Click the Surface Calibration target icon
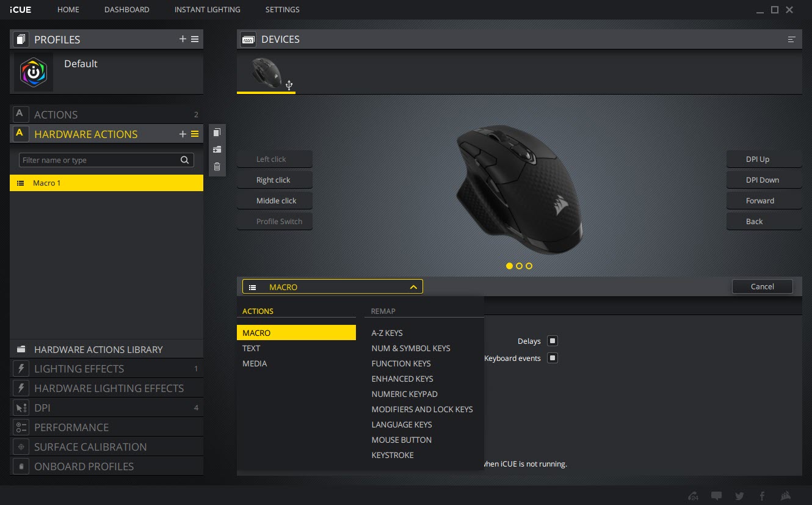This screenshot has height=505, width=812. point(21,447)
